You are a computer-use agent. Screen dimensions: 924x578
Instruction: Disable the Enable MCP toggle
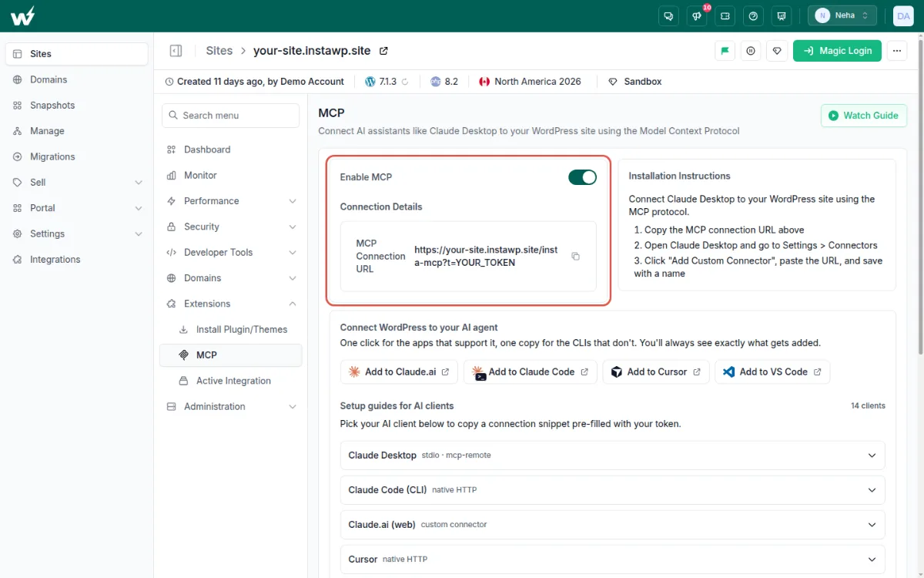(583, 177)
